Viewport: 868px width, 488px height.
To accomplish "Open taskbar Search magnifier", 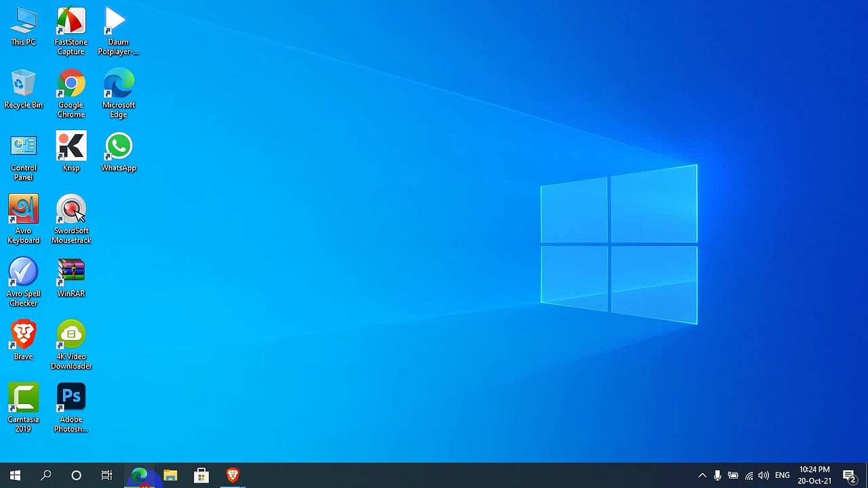I will tap(46, 475).
